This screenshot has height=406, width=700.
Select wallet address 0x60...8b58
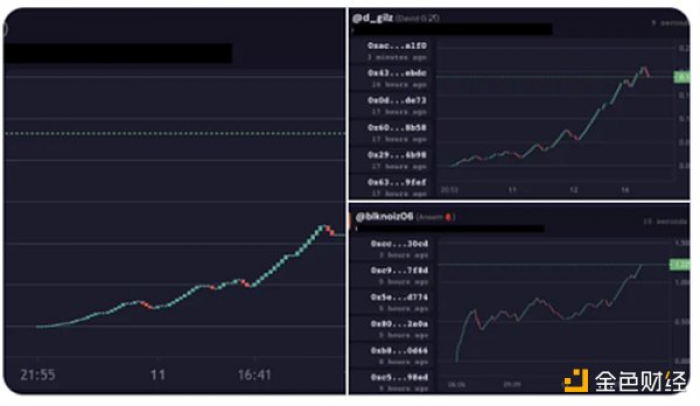(397, 128)
